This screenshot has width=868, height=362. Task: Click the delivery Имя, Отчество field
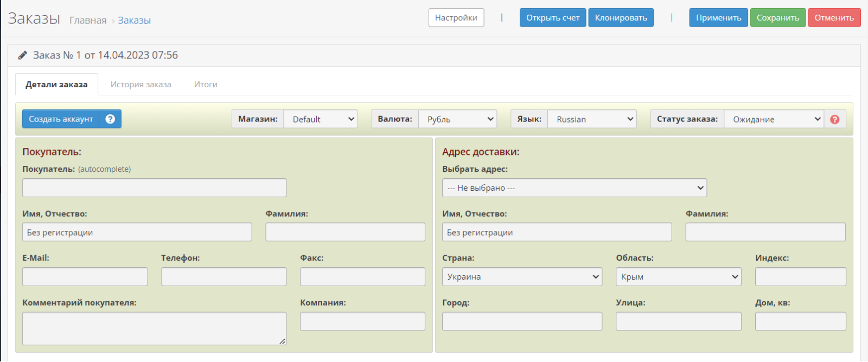557,232
